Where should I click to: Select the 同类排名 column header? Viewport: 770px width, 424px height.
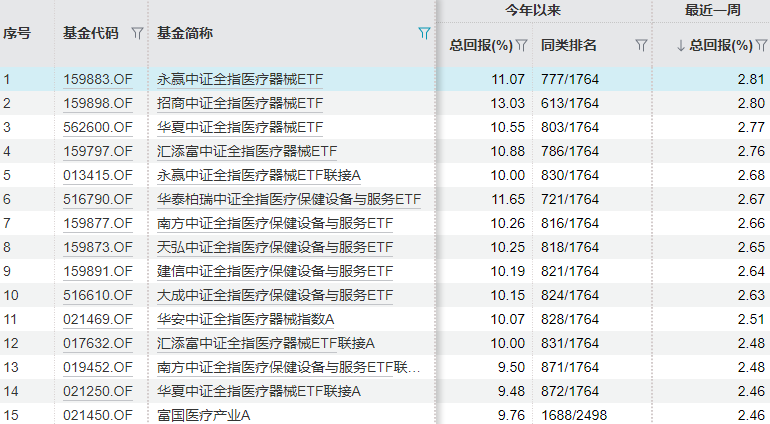[569, 46]
